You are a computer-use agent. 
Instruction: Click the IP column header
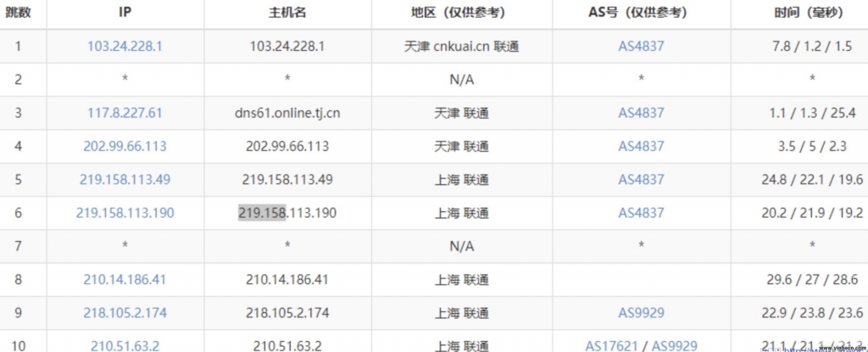[x=125, y=13]
